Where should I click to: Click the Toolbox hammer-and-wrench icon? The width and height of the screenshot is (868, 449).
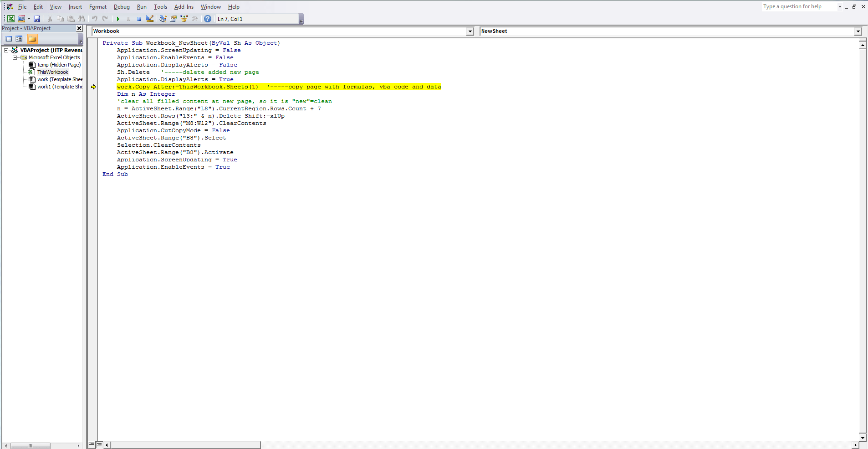[195, 19]
